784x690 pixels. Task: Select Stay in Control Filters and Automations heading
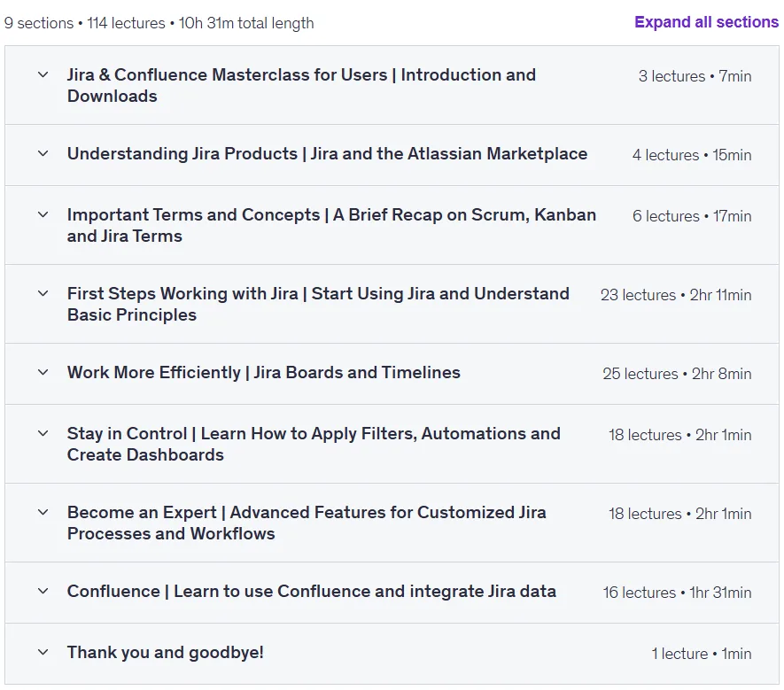tap(314, 444)
